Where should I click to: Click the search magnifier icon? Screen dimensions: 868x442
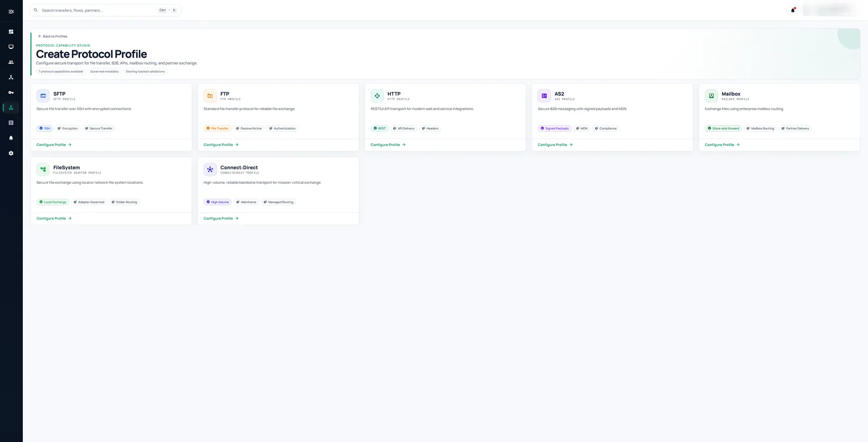[x=36, y=10]
